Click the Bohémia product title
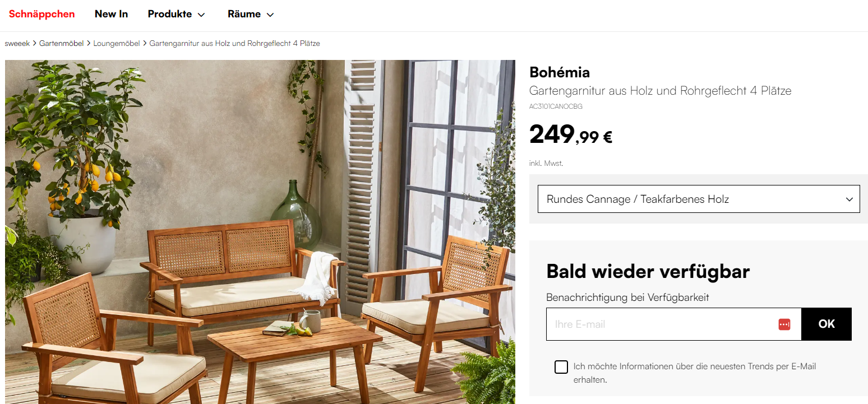 coord(560,72)
